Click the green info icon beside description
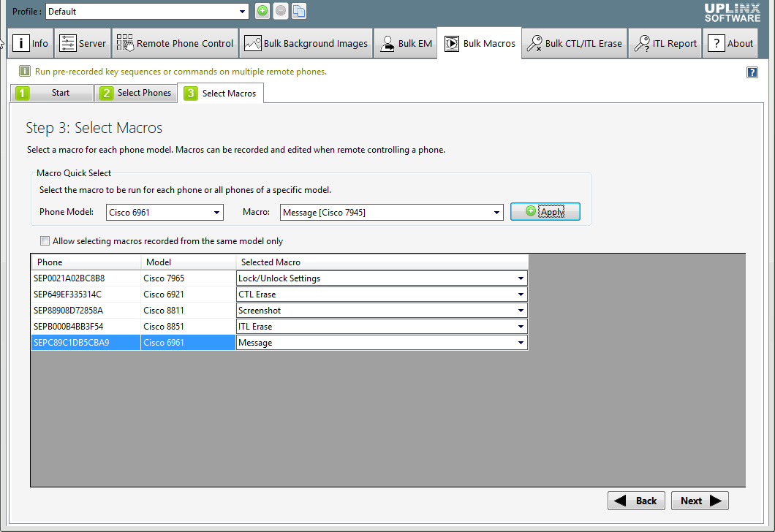The height and width of the screenshot is (532, 775). [x=25, y=71]
